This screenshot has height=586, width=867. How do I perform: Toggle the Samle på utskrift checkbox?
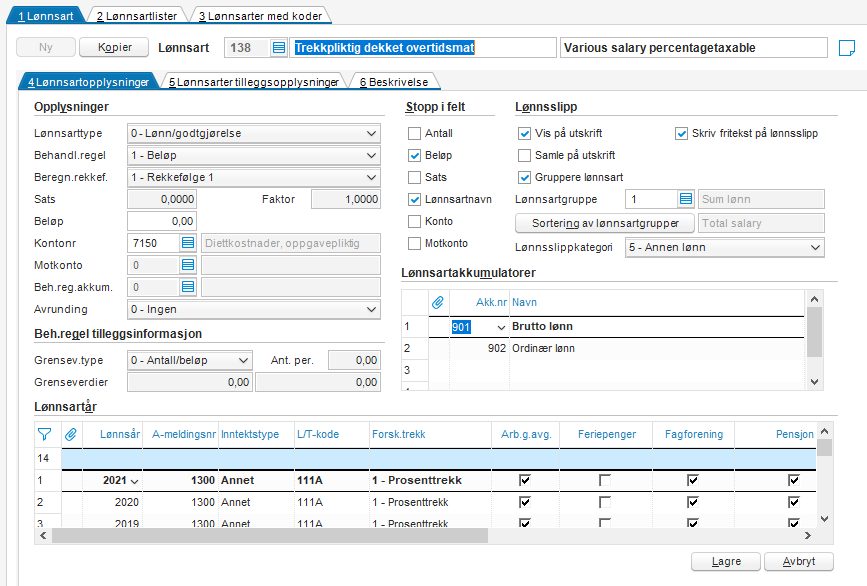point(525,156)
